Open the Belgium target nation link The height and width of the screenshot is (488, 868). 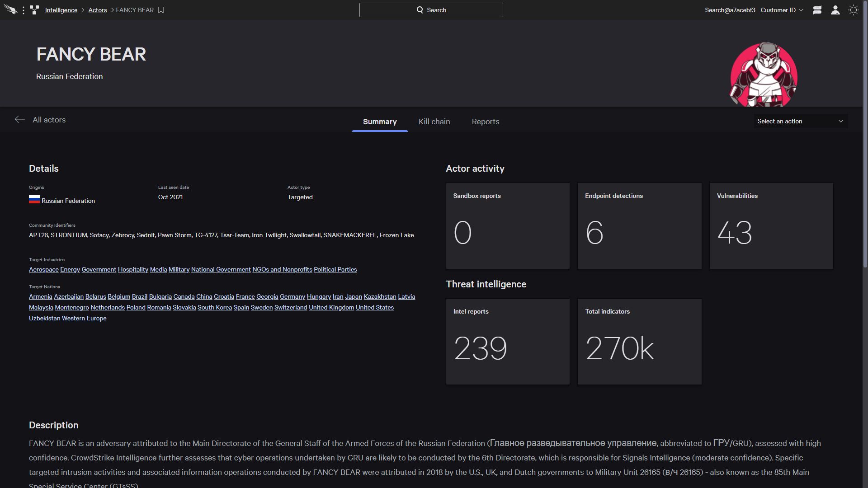point(119,296)
